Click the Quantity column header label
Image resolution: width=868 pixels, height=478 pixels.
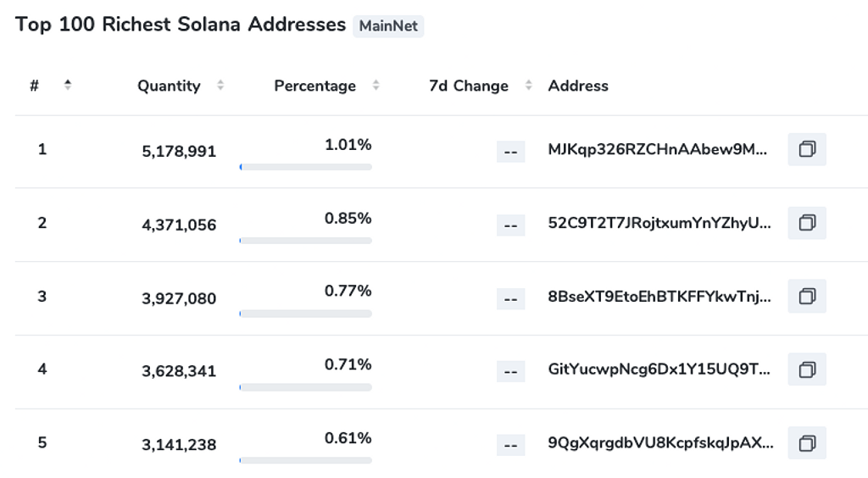click(x=169, y=86)
